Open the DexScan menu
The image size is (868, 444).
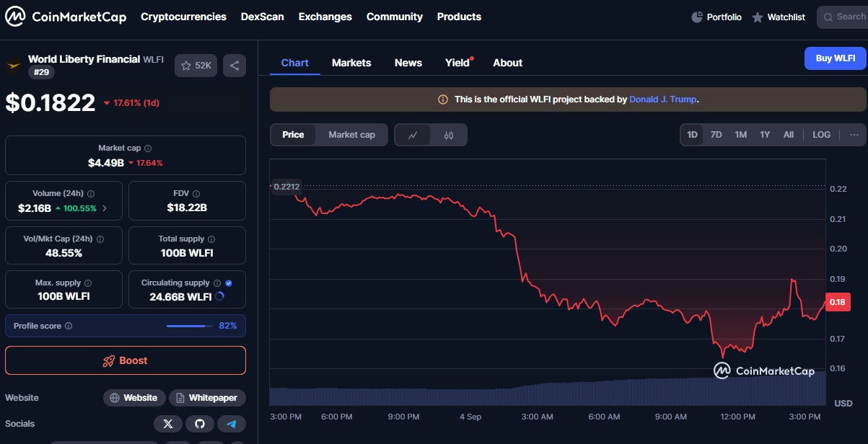click(263, 17)
